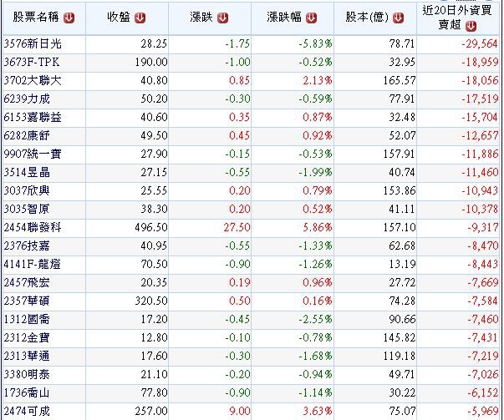Open stock 6239力成

[27, 99]
